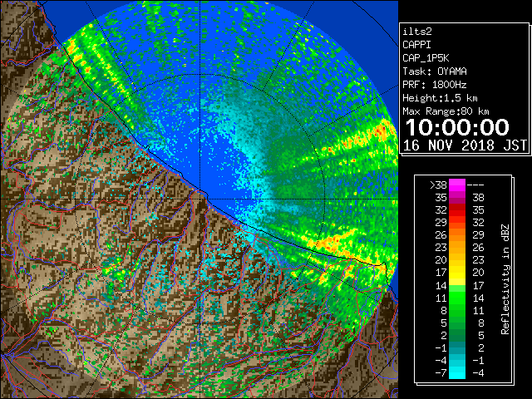The image size is (532, 399).
Task: Click the '-7' legend label
Action: pyautogui.click(x=441, y=372)
